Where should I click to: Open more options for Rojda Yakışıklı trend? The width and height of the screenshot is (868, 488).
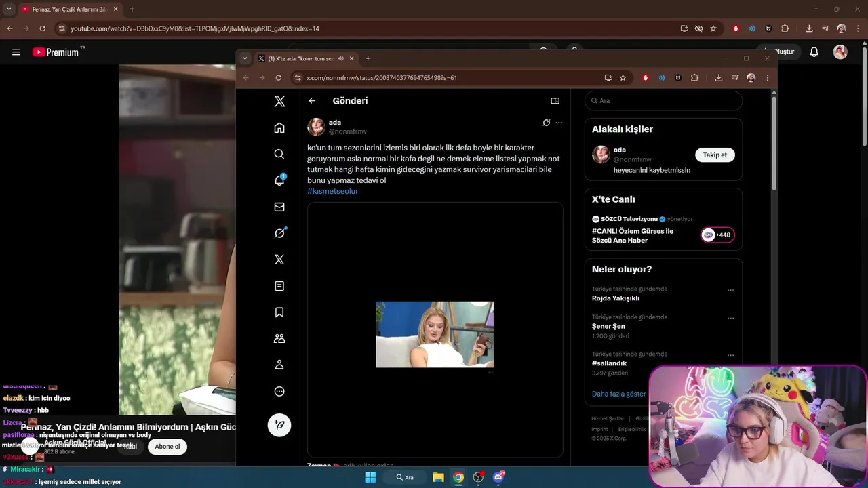(x=730, y=290)
